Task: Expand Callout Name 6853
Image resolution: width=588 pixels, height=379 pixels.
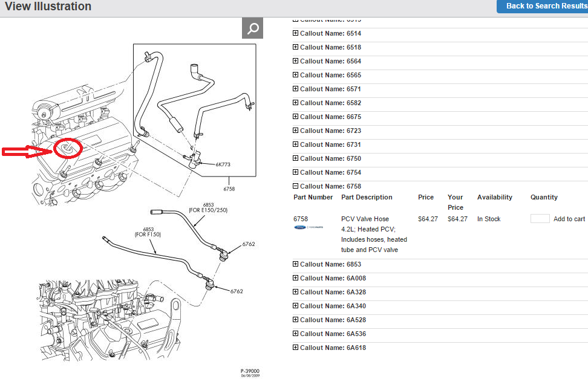Action: click(295, 264)
